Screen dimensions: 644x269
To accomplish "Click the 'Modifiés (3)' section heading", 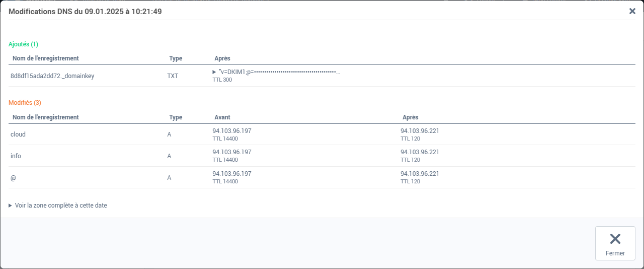I will [25, 103].
